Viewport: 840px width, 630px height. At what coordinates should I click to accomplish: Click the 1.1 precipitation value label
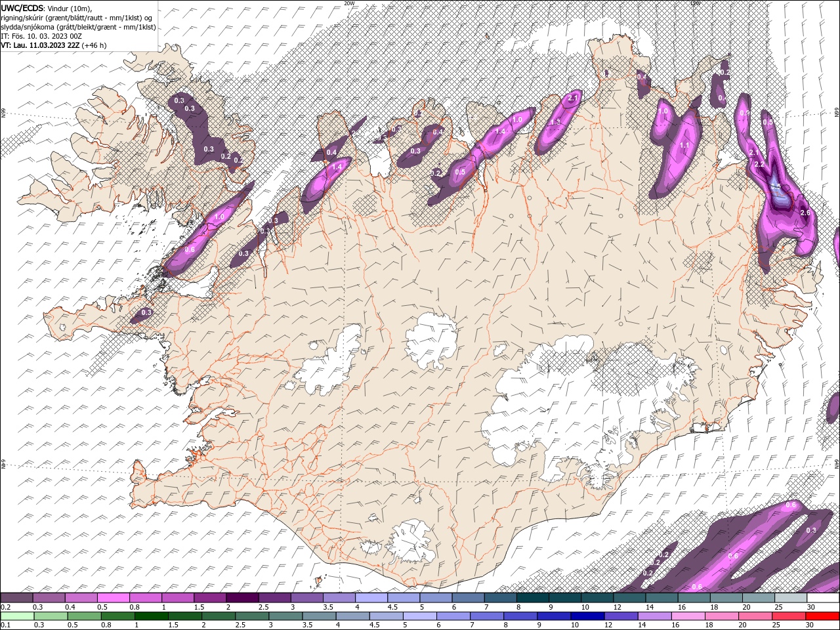tap(684, 146)
